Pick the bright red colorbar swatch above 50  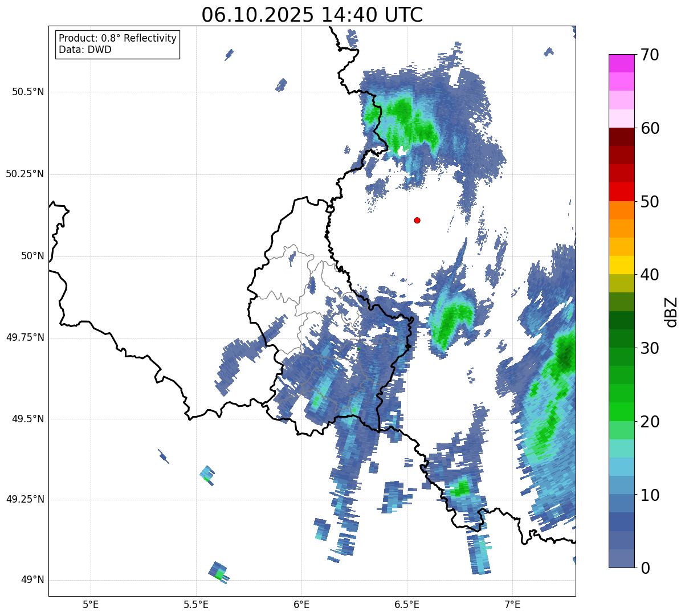tap(621, 192)
